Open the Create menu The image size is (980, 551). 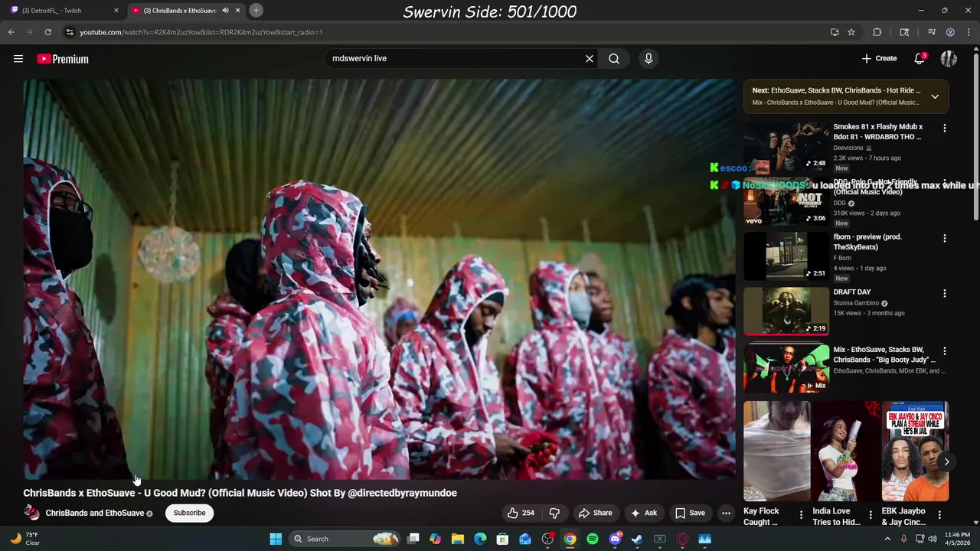(879, 58)
